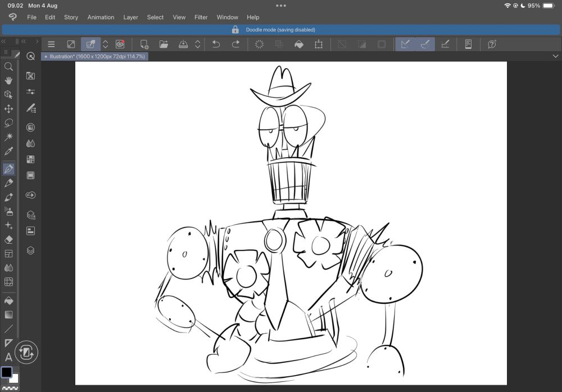Screen dimensions: 562x392
Task: Select the 3D Operation object tool
Action: (8, 94)
